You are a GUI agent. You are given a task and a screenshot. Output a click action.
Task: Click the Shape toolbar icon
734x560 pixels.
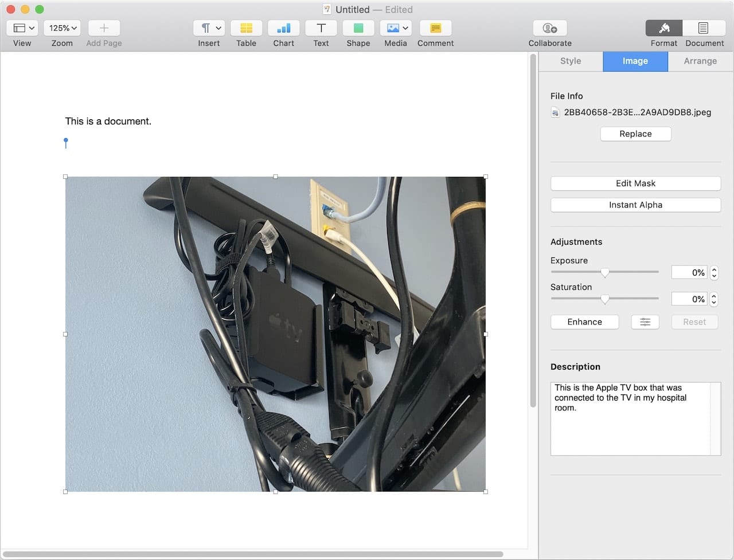(358, 28)
